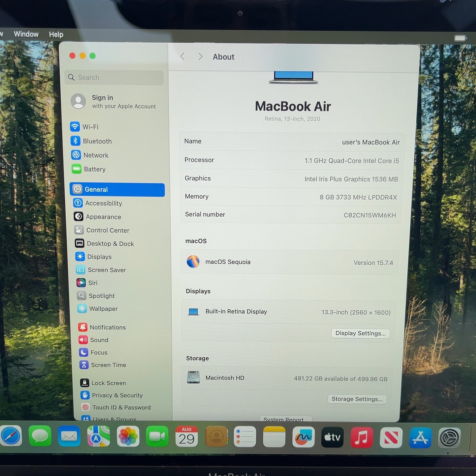Sign in with your Apple Account
The image size is (476, 476).
pyautogui.click(x=114, y=102)
